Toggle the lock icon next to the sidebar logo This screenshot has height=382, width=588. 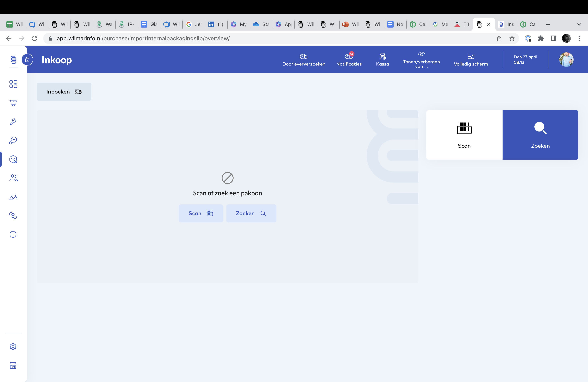[x=27, y=60]
